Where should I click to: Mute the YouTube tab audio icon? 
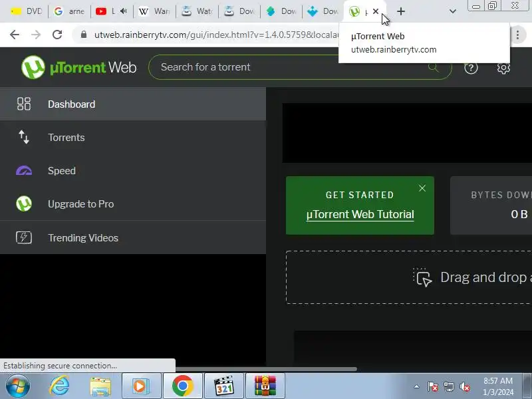click(x=124, y=11)
